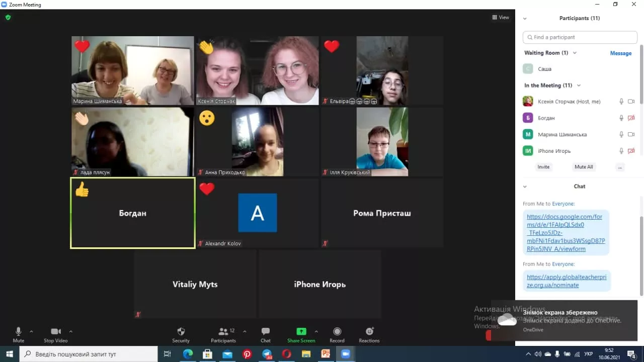
Task: Click the chat panel scrollbar
Action: 641,256
